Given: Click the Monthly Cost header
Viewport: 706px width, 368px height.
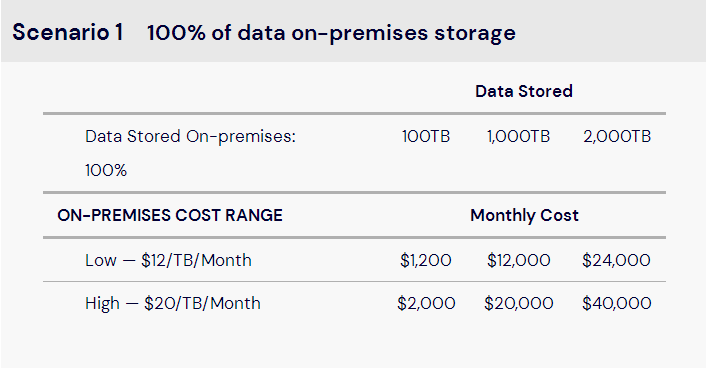Looking at the screenshot, I should point(524,215).
